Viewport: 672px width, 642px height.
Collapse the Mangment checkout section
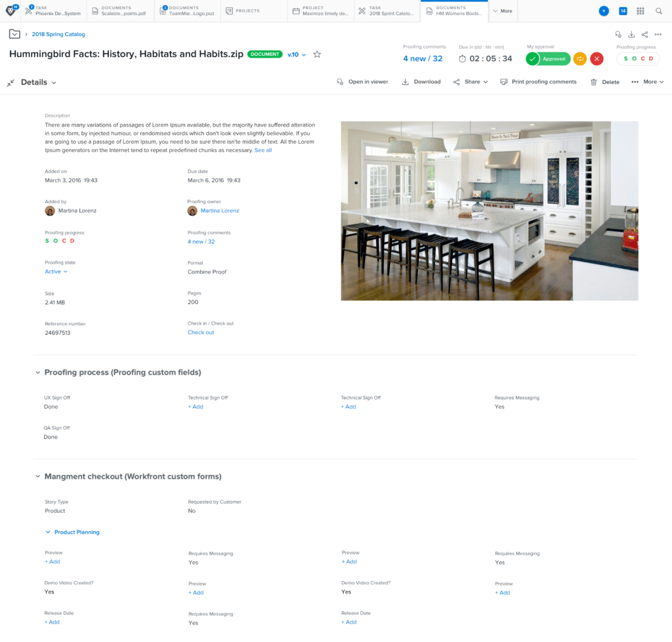37,476
